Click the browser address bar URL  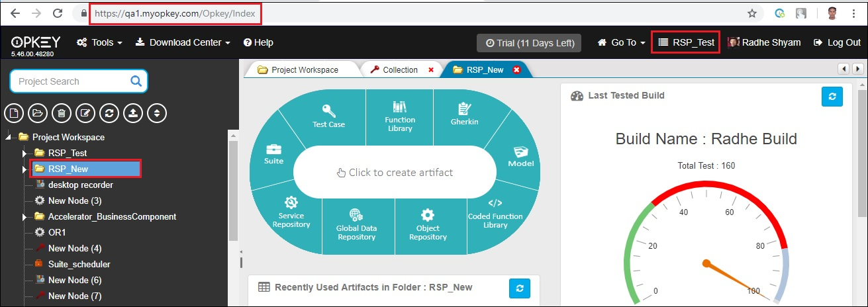point(175,13)
